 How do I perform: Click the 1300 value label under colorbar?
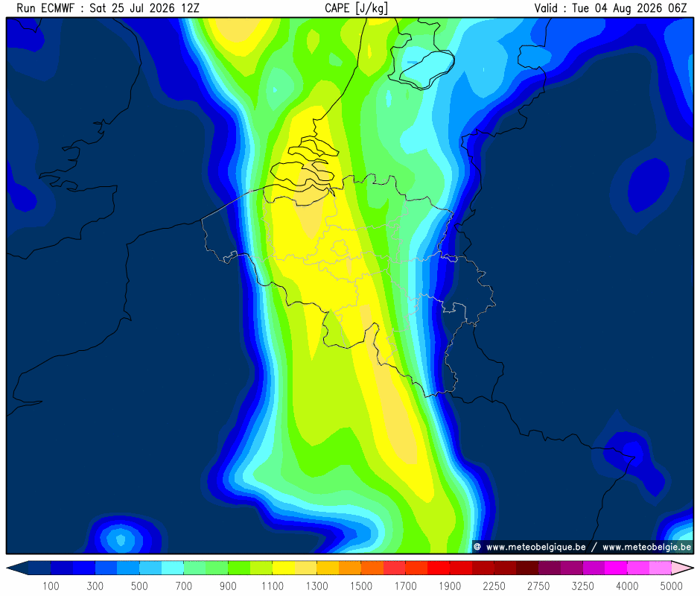click(316, 586)
